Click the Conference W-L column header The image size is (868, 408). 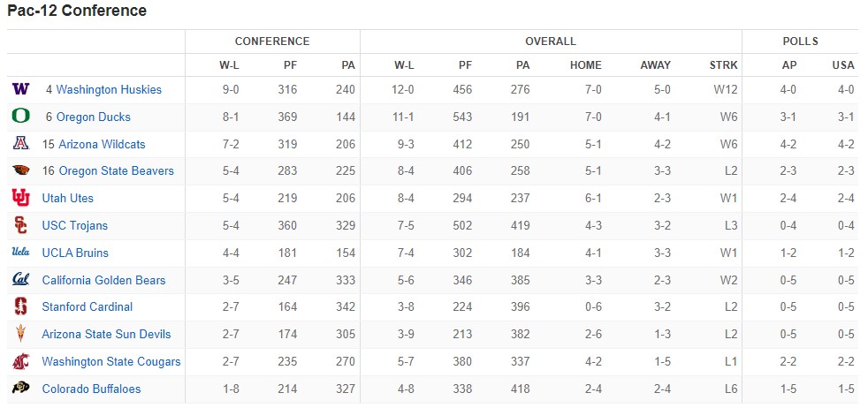pos(229,64)
